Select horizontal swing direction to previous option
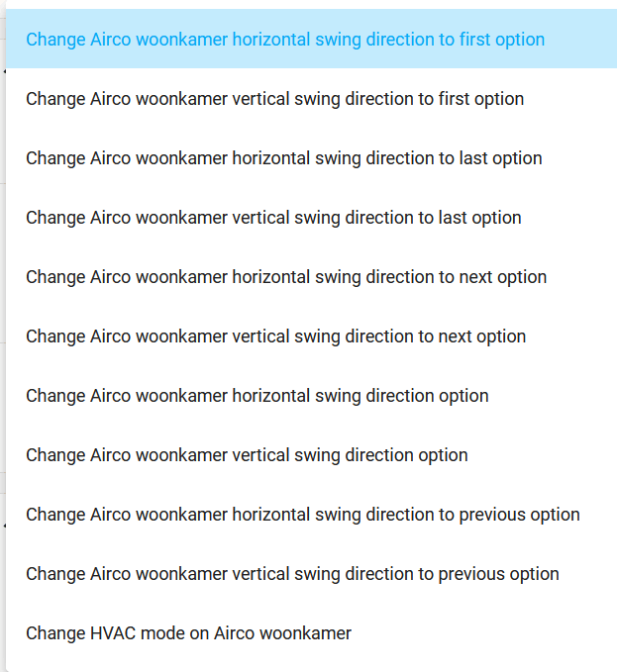Image resolution: width=617 pixels, height=672 pixels. (311, 515)
